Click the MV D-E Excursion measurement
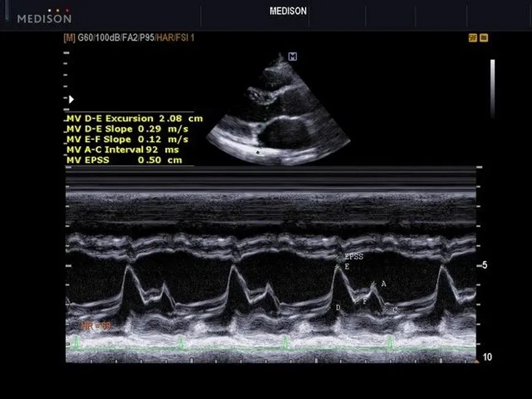 click(134, 118)
